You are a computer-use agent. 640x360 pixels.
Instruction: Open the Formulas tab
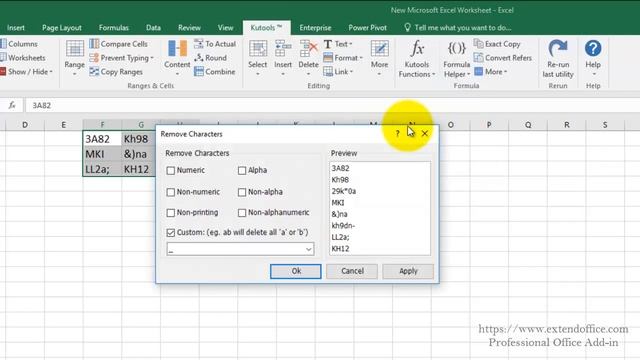pos(113,28)
